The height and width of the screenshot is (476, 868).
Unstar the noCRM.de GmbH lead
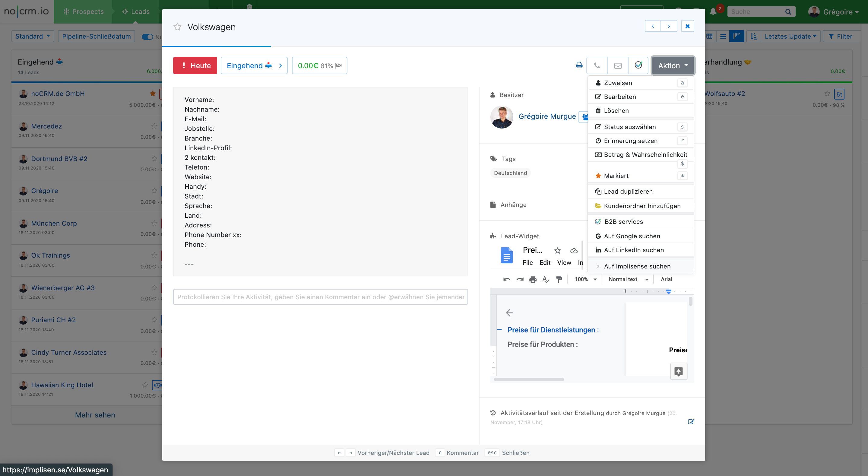(153, 94)
